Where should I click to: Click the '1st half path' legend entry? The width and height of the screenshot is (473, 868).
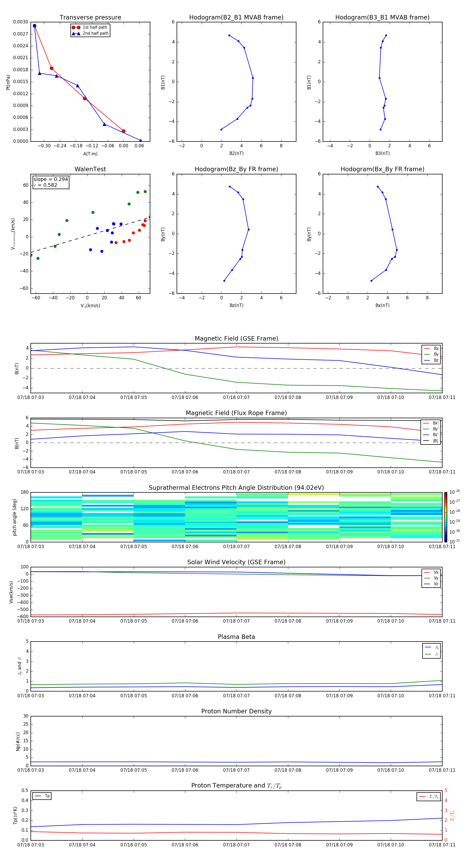(90, 27)
